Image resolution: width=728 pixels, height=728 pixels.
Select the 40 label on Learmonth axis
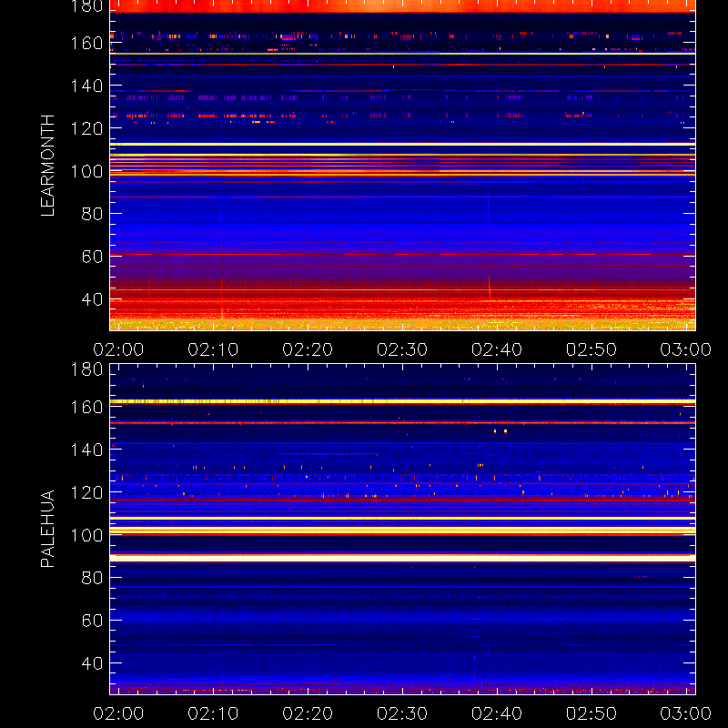pyautogui.click(x=92, y=299)
